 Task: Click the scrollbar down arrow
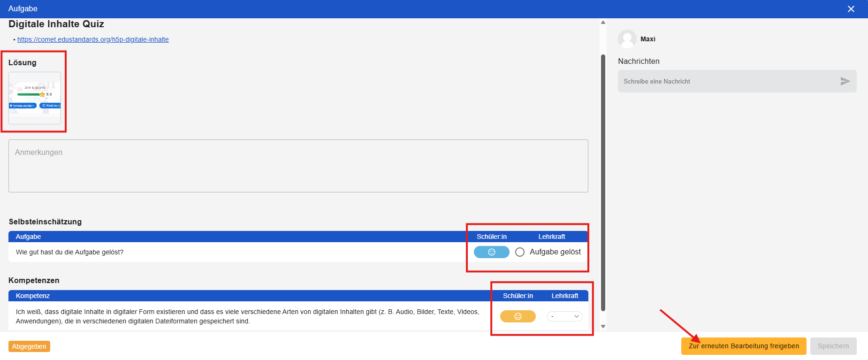click(x=603, y=326)
